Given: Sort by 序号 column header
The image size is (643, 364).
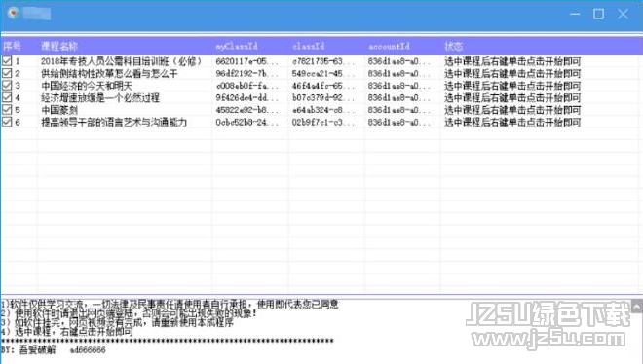Looking at the screenshot, I should click(12, 46).
